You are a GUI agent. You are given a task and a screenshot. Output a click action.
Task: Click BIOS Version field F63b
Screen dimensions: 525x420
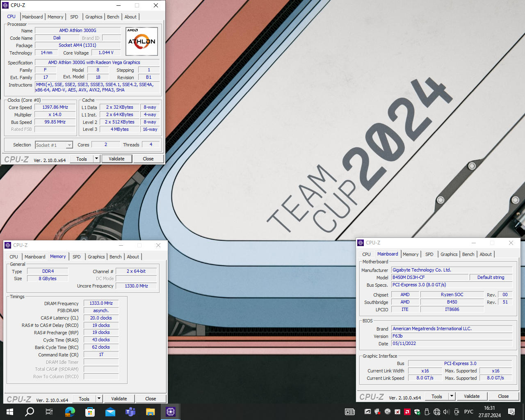click(x=452, y=336)
